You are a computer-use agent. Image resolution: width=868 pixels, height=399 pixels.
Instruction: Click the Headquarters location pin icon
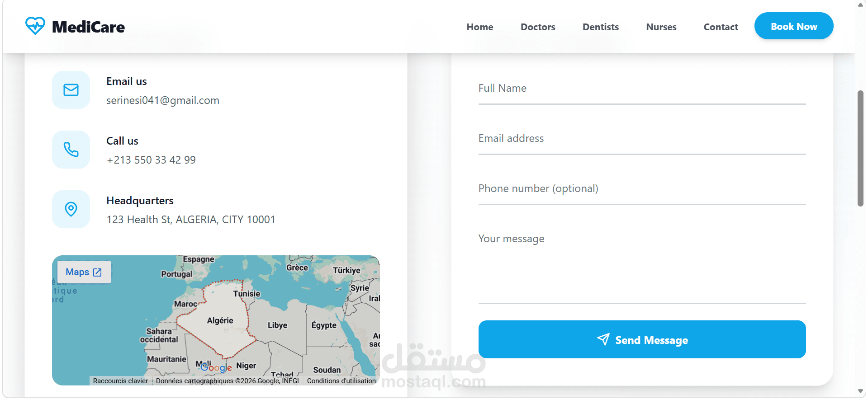click(71, 209)
